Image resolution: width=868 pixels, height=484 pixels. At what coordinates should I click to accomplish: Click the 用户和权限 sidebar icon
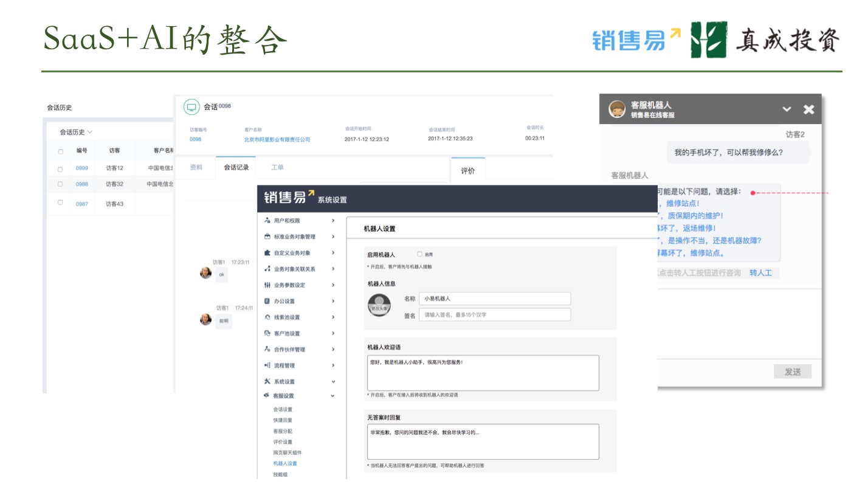tap(267, 220)
